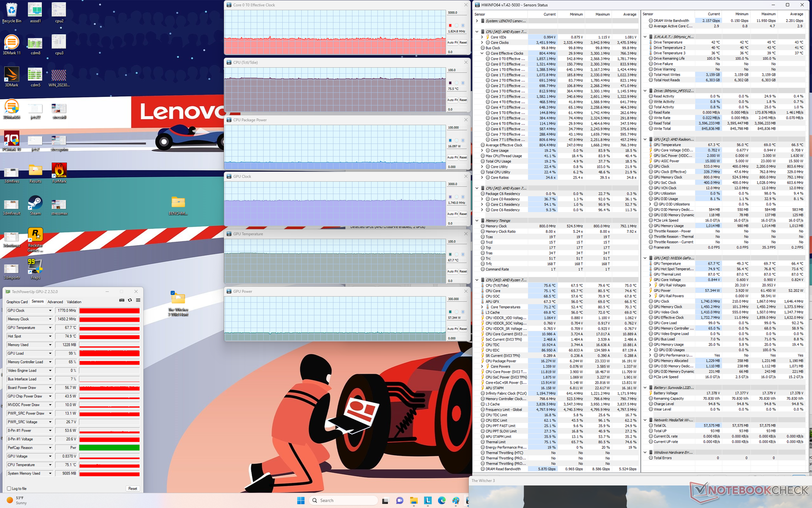Open the Hot Spot sensor dropdown
The width and height of the screenshot is (812, 508).
50,337
